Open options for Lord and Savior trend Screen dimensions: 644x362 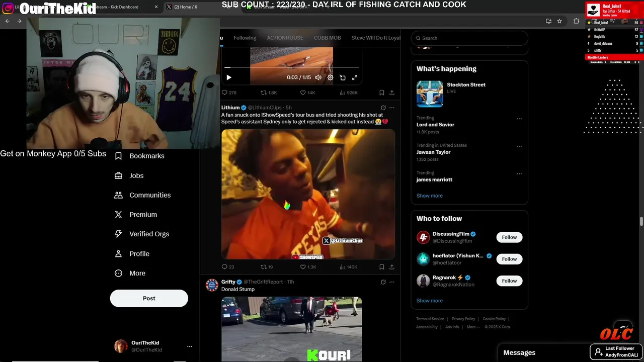(x=519, y=119)
